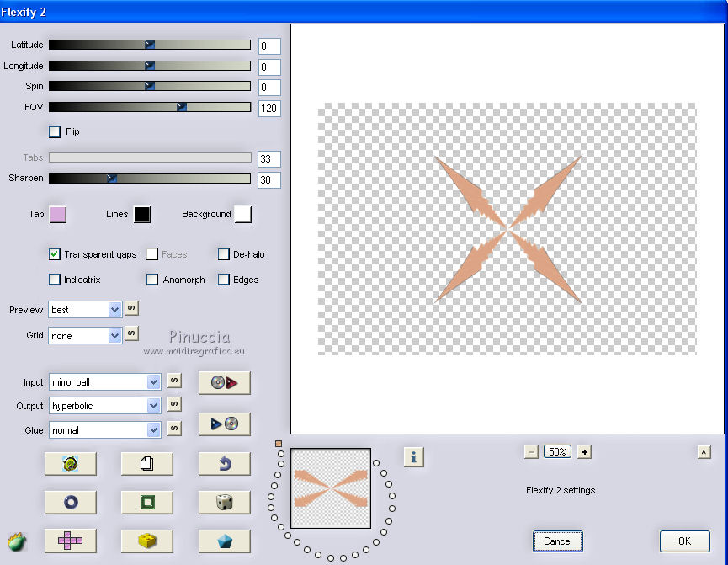This screenshot has width=728, height=565.
Task: Enable the Edges checkbox
Action: [224, 280]
